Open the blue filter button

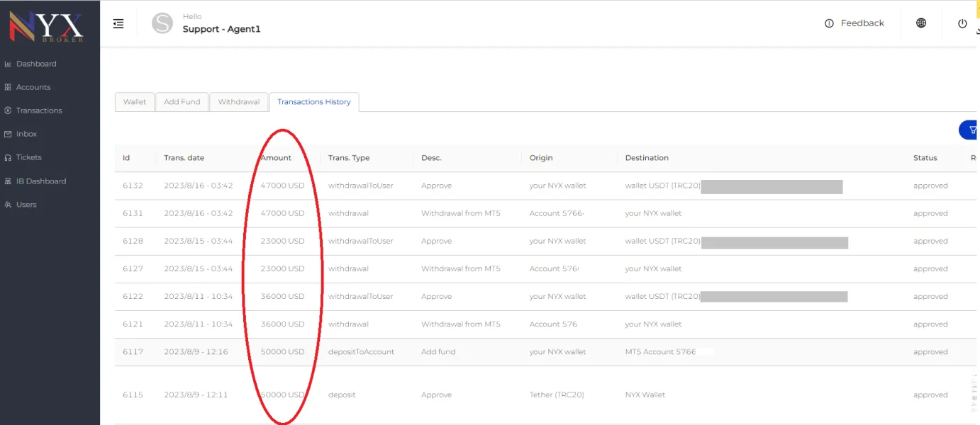coord(970,130)
